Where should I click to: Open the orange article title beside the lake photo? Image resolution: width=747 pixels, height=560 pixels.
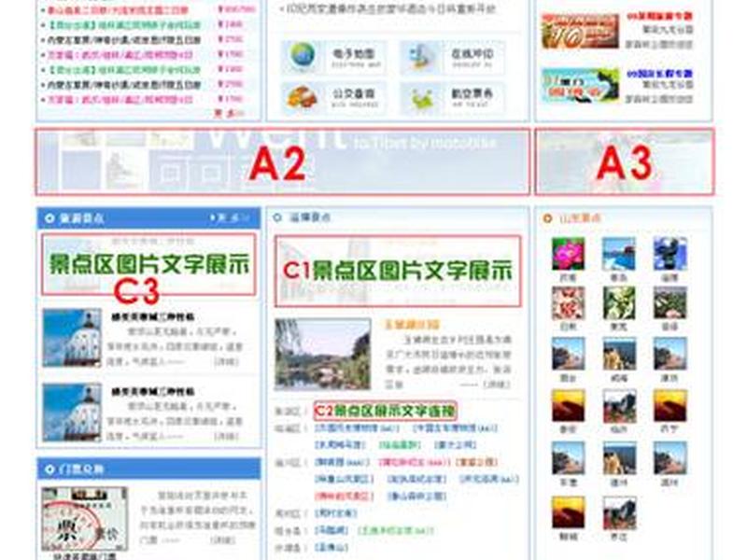coord(412,325)
